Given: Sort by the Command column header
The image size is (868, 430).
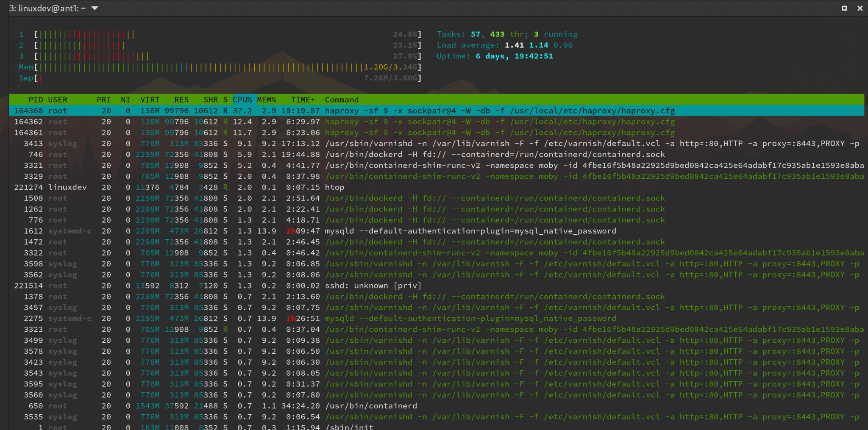Looking at the screenshot, I should point(341,100).
